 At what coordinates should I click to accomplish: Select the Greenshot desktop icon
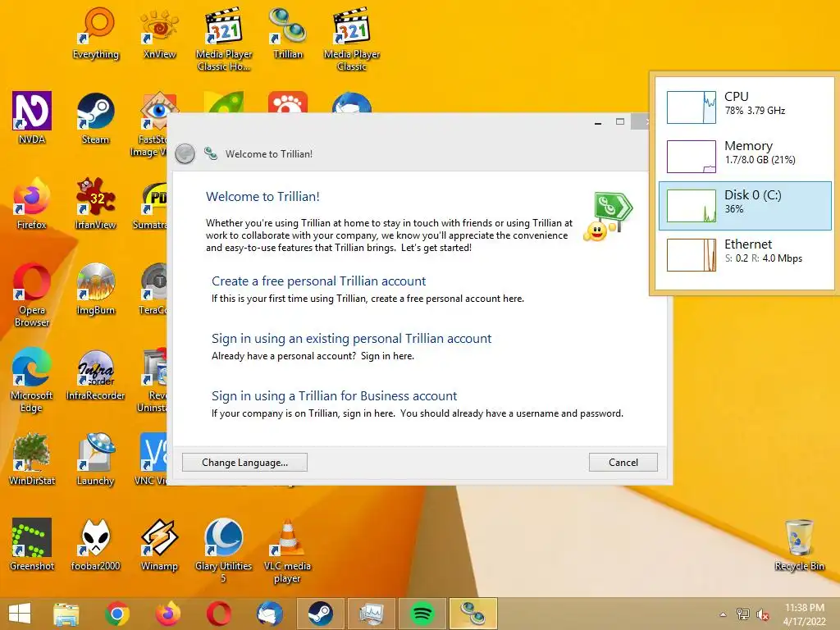coord(32,545)
